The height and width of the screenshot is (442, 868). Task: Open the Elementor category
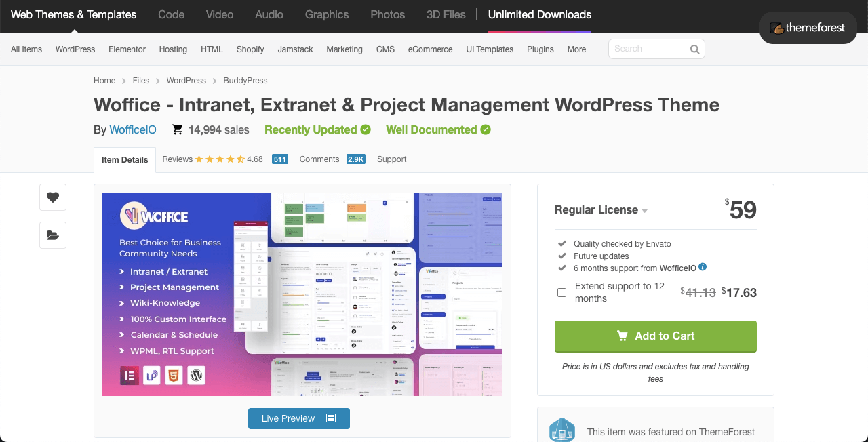tap(127, 49)
